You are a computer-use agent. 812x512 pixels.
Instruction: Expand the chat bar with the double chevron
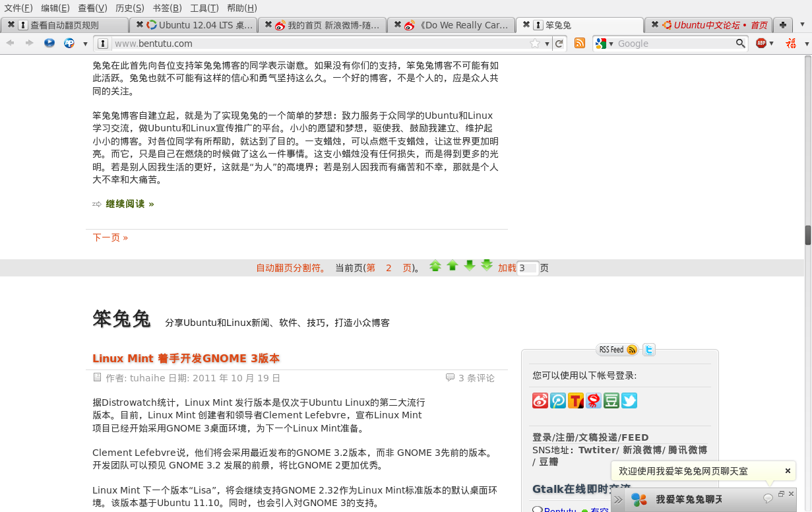618,499
